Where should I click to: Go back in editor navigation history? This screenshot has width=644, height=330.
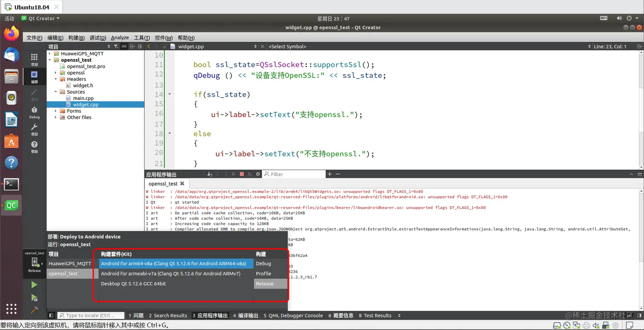tap(149, 46)
